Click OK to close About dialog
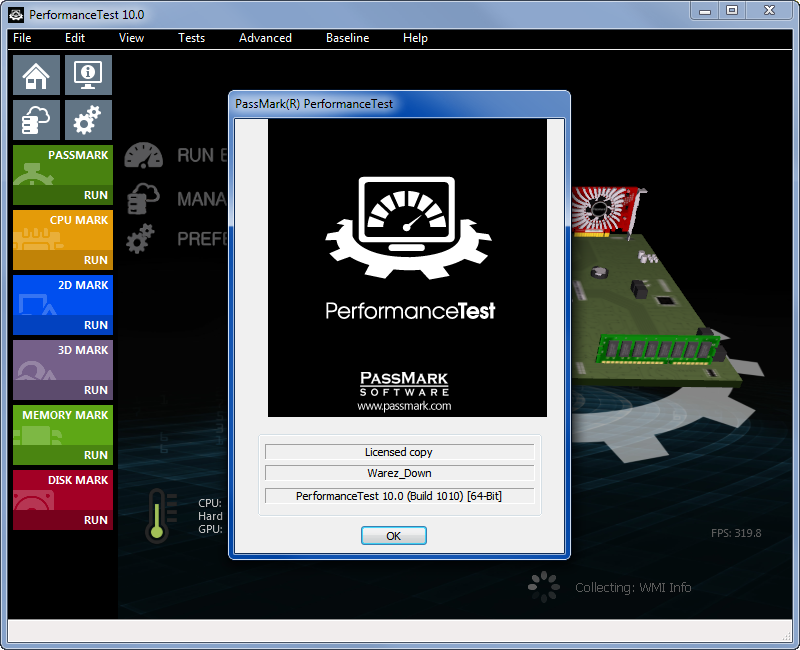This screenshot has width=800, height=650. tap(393, 536)
